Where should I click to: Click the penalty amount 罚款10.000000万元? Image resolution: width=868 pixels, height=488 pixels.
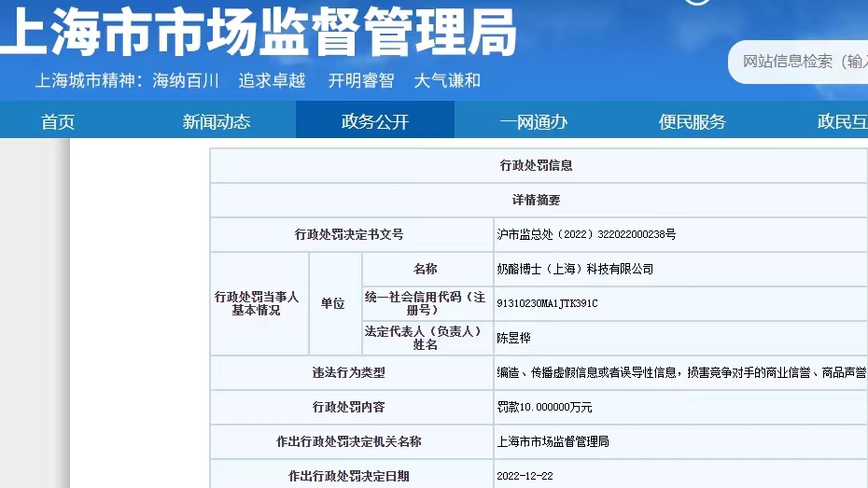click(545, 407)
